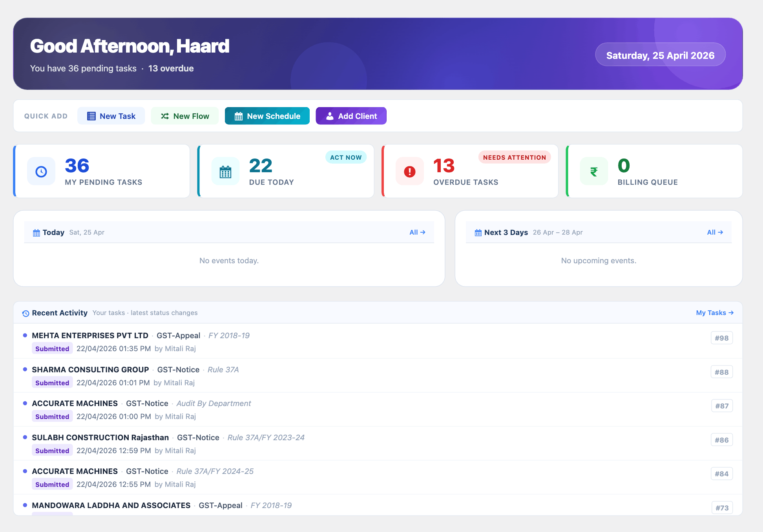
Task: Open the 13 Overdue Tasks count
Action: pos(444,166)
